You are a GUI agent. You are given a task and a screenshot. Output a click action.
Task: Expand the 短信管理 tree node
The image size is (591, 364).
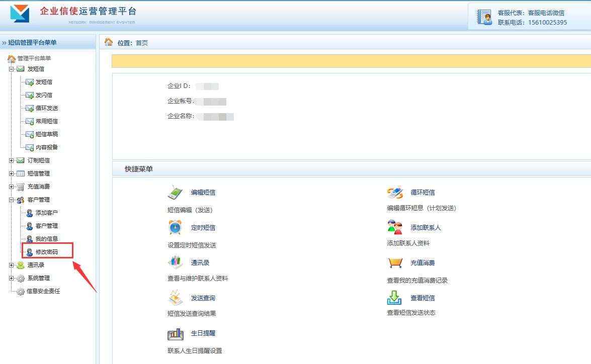11,174
